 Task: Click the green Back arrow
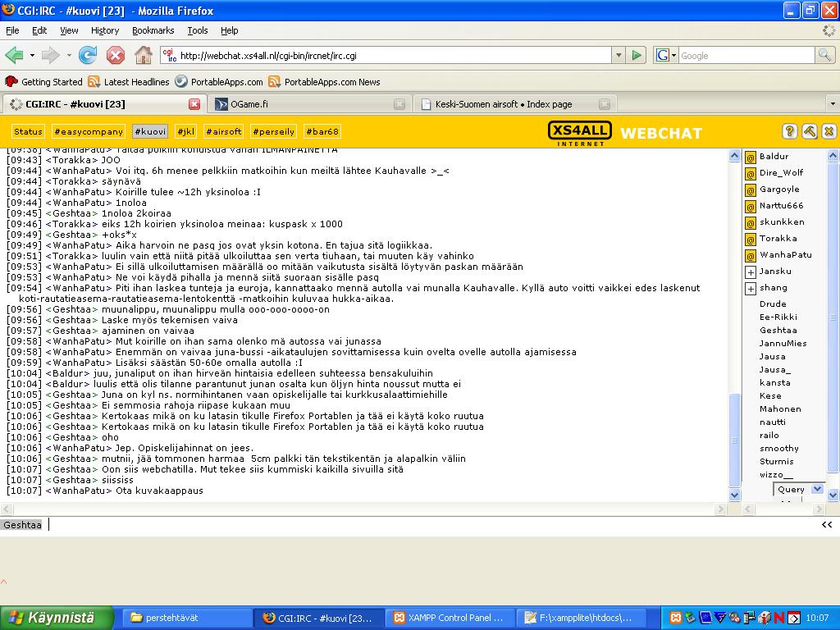coord(14,55)
